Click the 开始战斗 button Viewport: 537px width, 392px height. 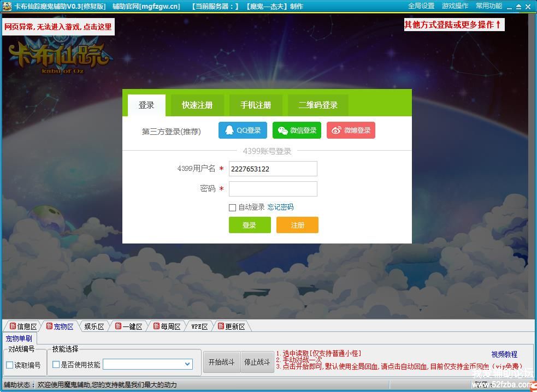[x=222, y=362]
